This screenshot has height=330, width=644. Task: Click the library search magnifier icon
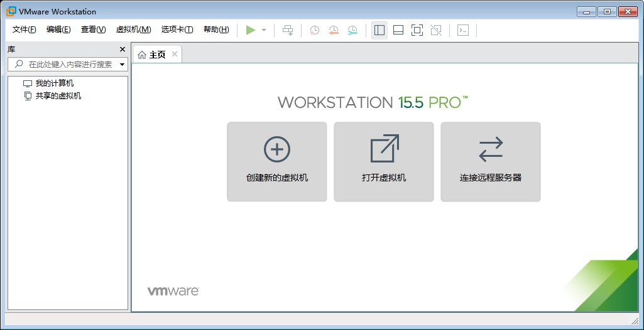[19, 65]
